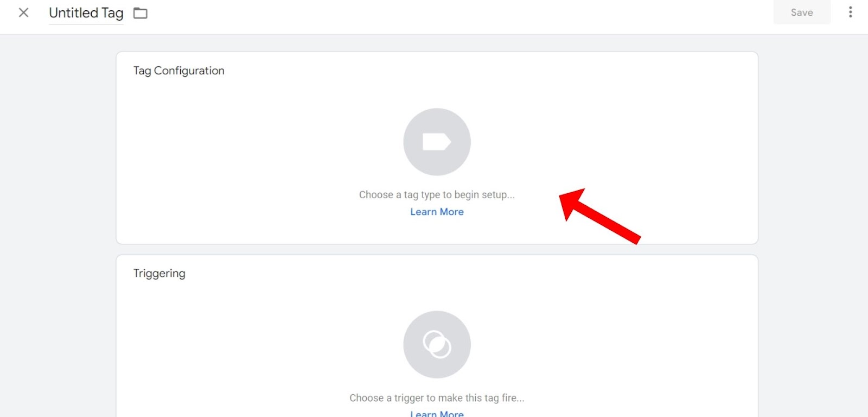Open the folder icon beside the tag name
The width and height of the screenshot is (868, 417).
[x=141, y=13]
